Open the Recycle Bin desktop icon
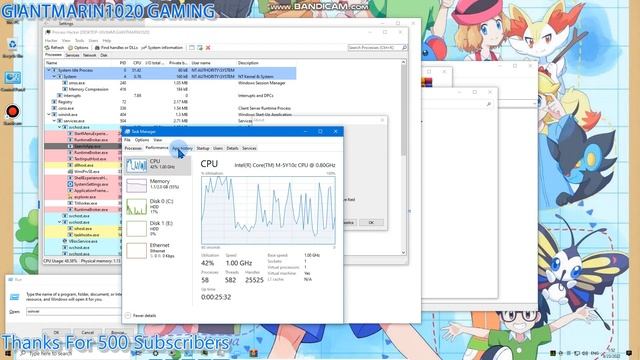 [13, 48]
